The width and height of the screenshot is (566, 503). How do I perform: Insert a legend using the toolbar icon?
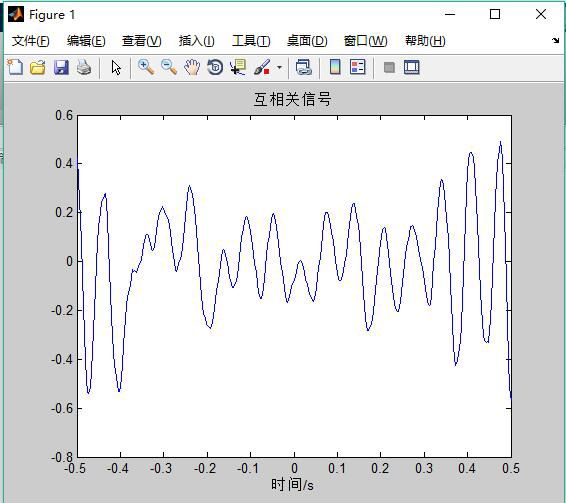coord(358,67)
